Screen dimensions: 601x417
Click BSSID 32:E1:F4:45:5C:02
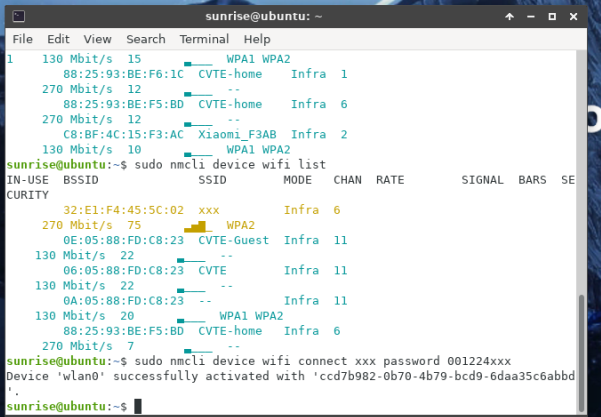[123, 210]
